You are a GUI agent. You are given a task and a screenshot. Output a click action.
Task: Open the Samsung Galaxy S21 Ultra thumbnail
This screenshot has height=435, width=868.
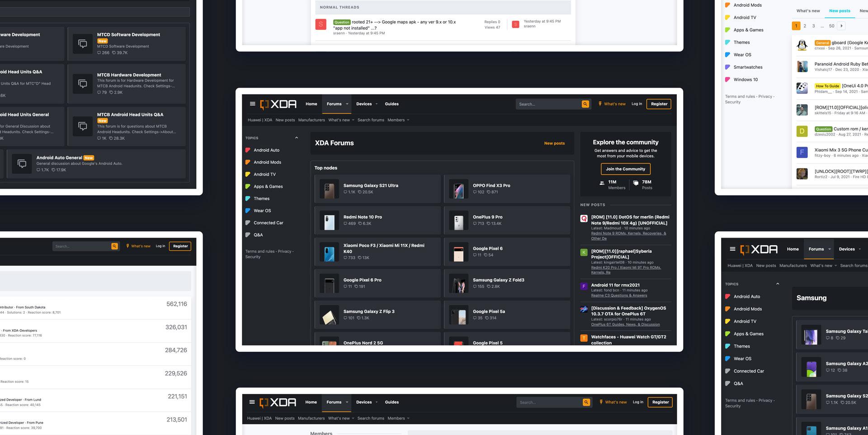[329, 189]
